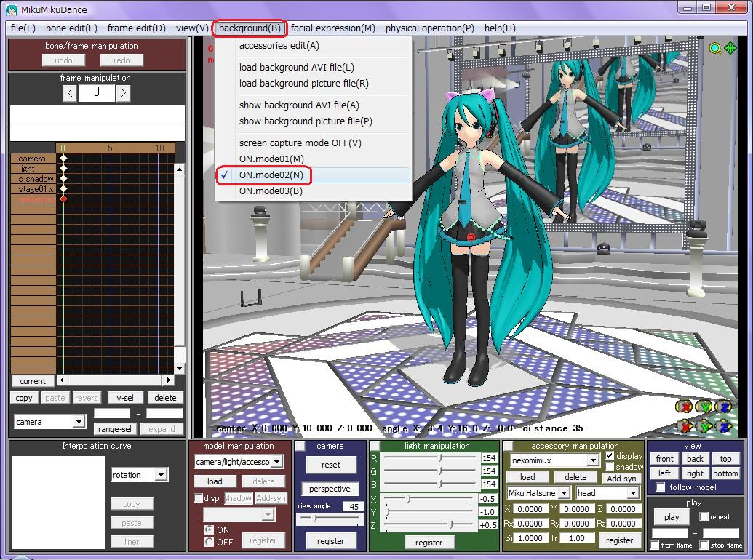This screenshot has width=753, height=560.
Task: Click the X axis move icon
Action: (x=684, y=426)
